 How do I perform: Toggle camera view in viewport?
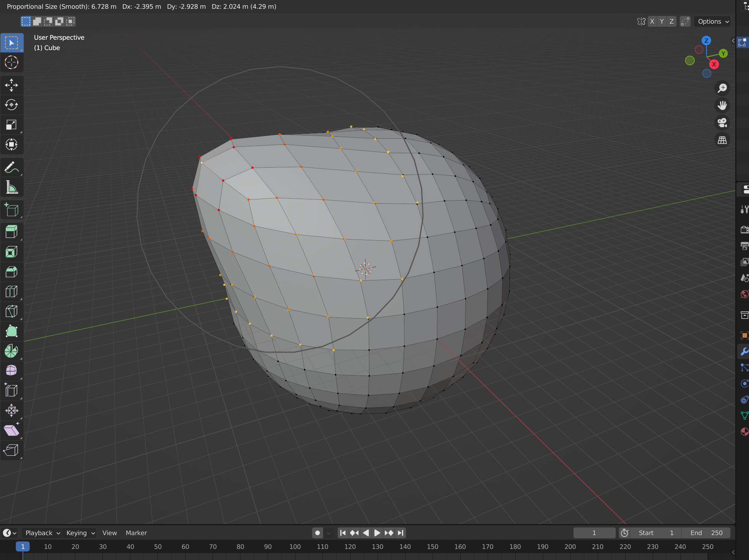[x=722, y=123]
